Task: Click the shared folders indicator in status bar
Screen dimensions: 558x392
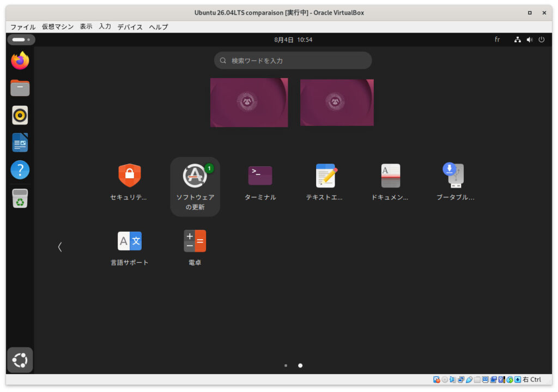Action: 477,379
